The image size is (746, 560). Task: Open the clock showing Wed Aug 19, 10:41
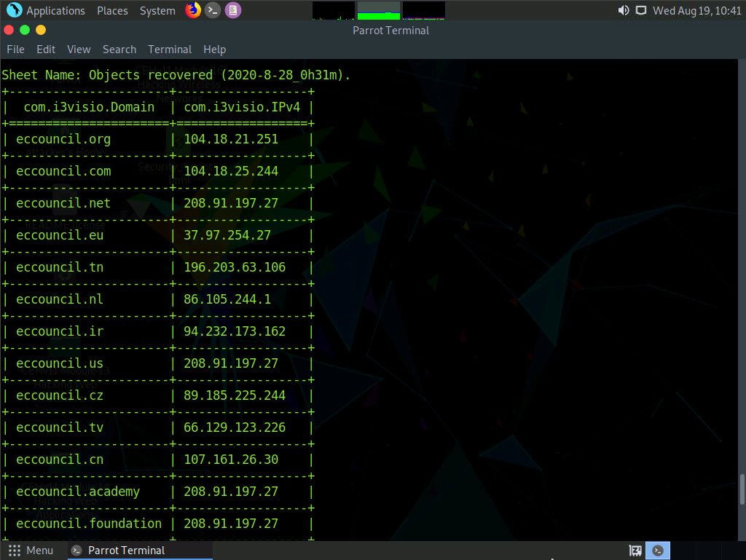[x=697, y=10]
